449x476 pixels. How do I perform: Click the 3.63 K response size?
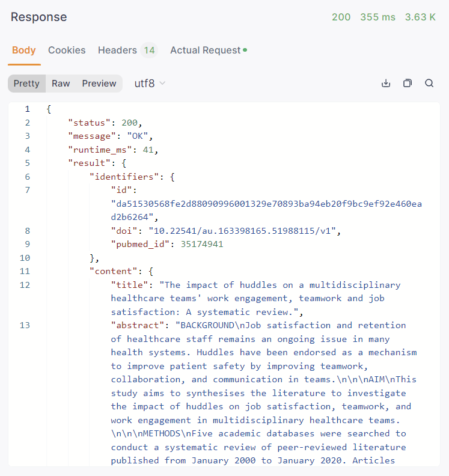tap(420, 17)
